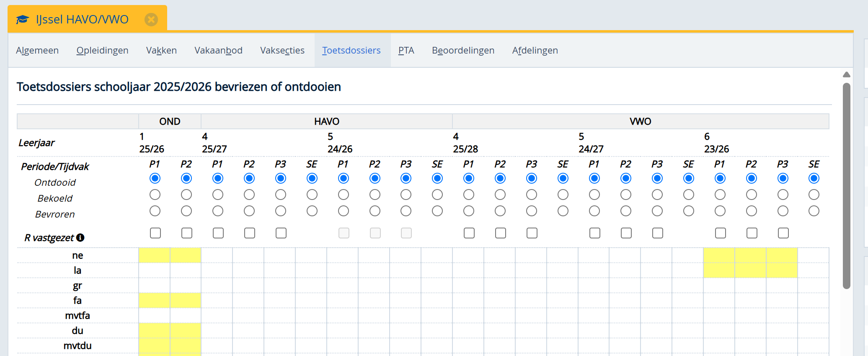Switch to the Opleidingen tab
The height and width of the screenshot is (356, 868).
click(102, 50)
